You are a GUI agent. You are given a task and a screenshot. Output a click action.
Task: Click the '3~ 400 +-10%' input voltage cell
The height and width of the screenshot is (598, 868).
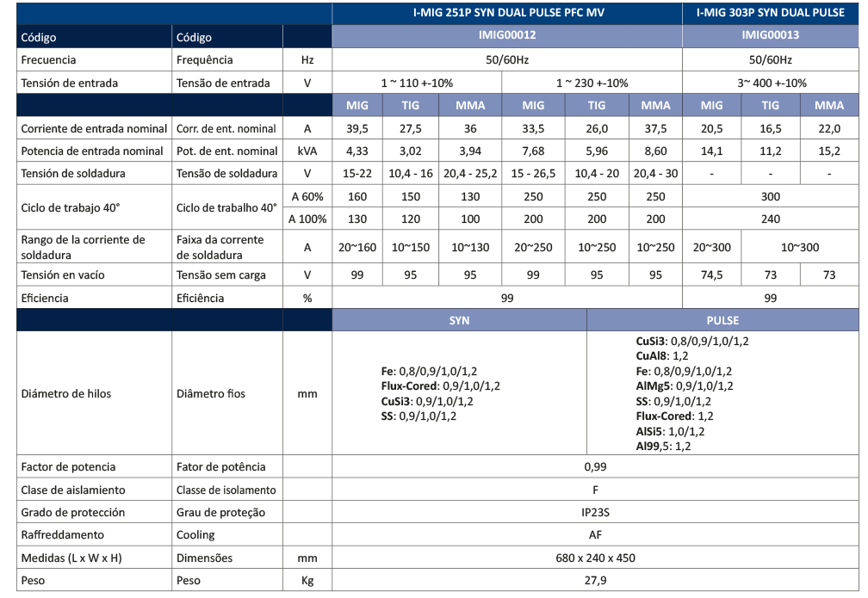tap(772, 83)
